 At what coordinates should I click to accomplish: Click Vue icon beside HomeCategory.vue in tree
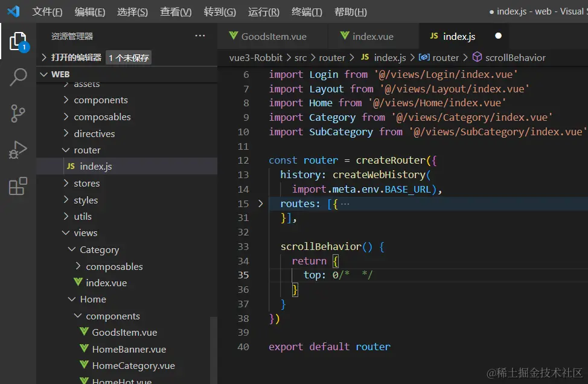click(85, 365)
